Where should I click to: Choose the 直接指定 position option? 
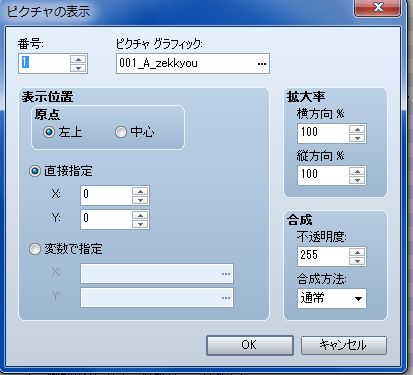[x=35, y=171]
